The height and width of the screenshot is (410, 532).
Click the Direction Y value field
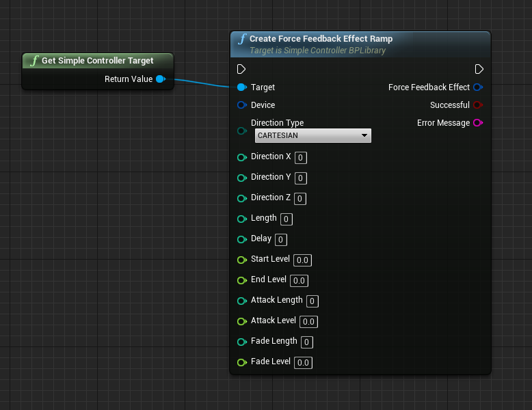[301, 178]
